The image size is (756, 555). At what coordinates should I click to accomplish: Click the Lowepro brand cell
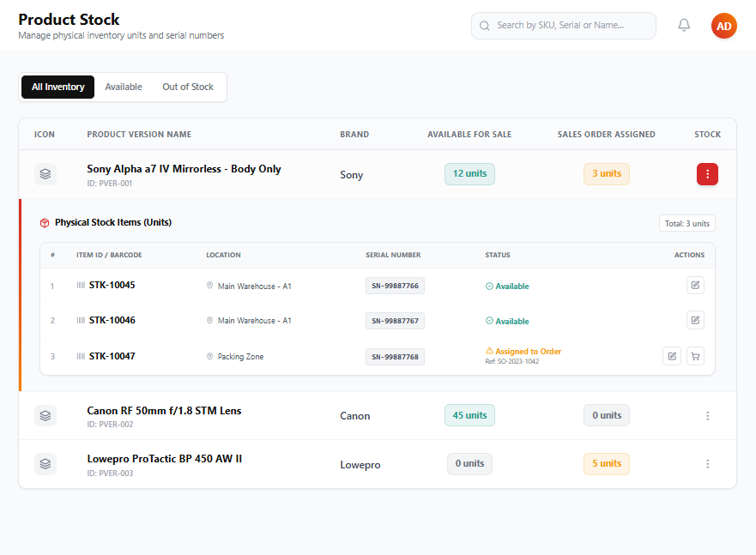click(x=360, y=465)
